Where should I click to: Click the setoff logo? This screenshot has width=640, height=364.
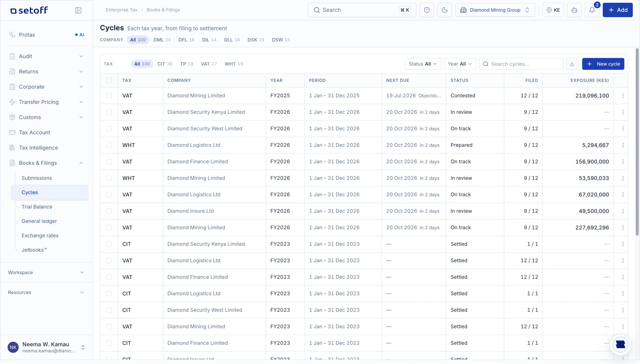tap(29, 10)
